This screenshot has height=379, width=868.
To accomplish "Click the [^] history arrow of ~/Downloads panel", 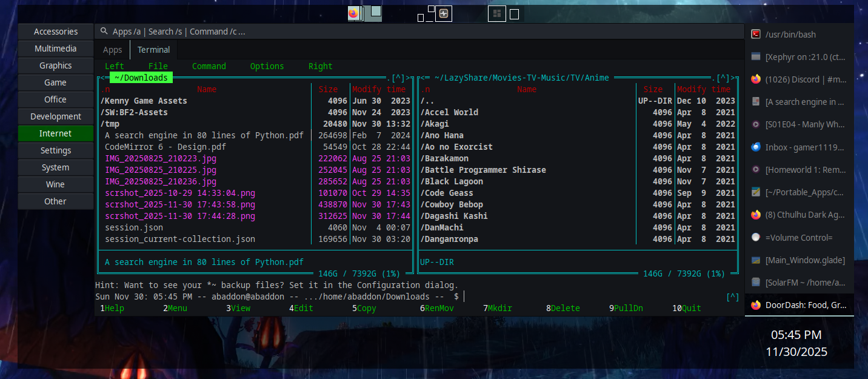I will pos(398,78).
